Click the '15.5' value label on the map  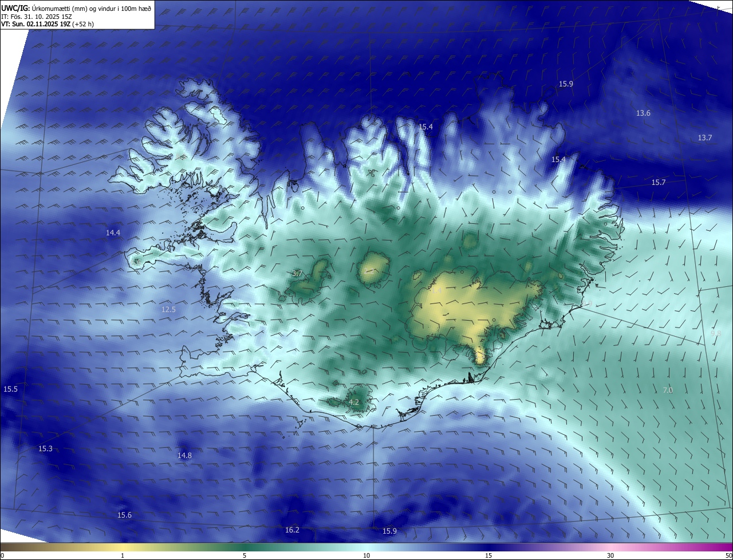tap(11, 389)
